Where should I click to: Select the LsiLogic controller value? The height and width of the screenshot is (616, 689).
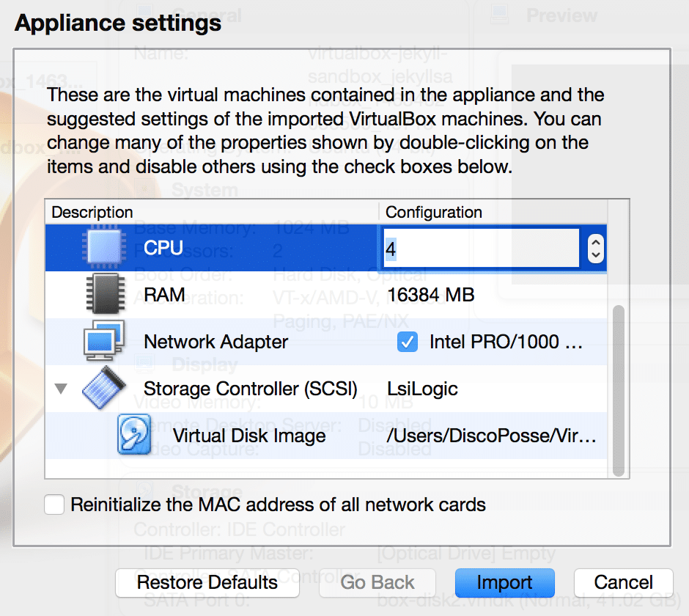click(x=422, y=389)
